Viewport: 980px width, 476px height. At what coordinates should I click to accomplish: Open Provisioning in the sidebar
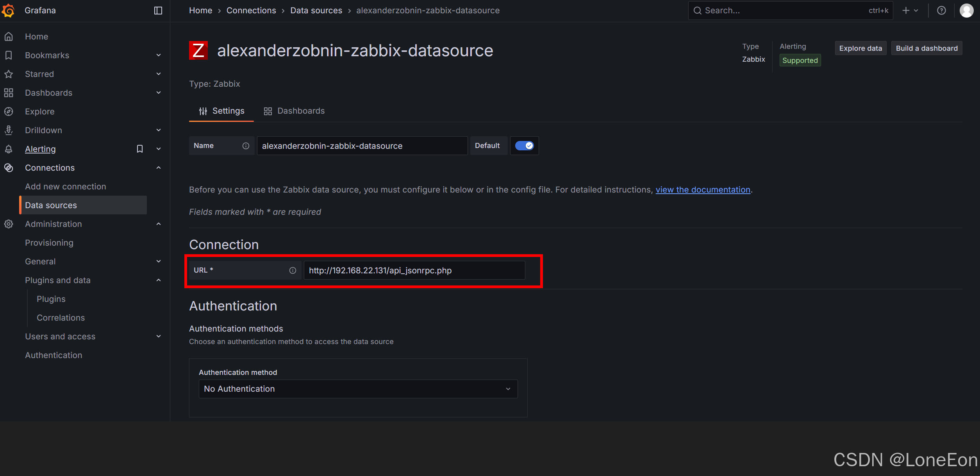49,242
